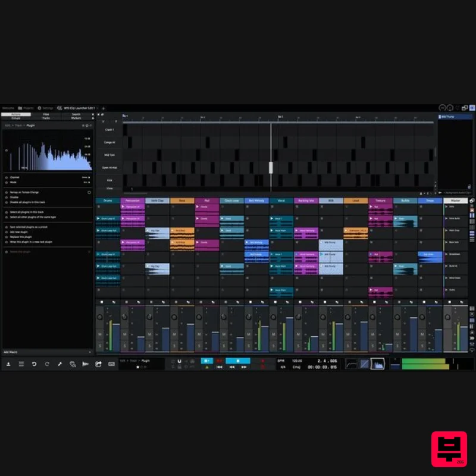476x476 pixels.
Task: Enable the Remap on Tempo Change checkbox
Action: tap(89, 192)
